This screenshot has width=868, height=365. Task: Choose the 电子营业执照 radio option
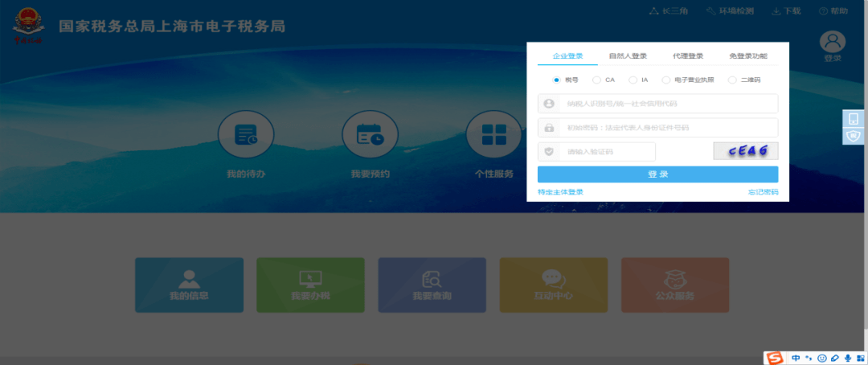pyautogui.click(x=666, y=80)
